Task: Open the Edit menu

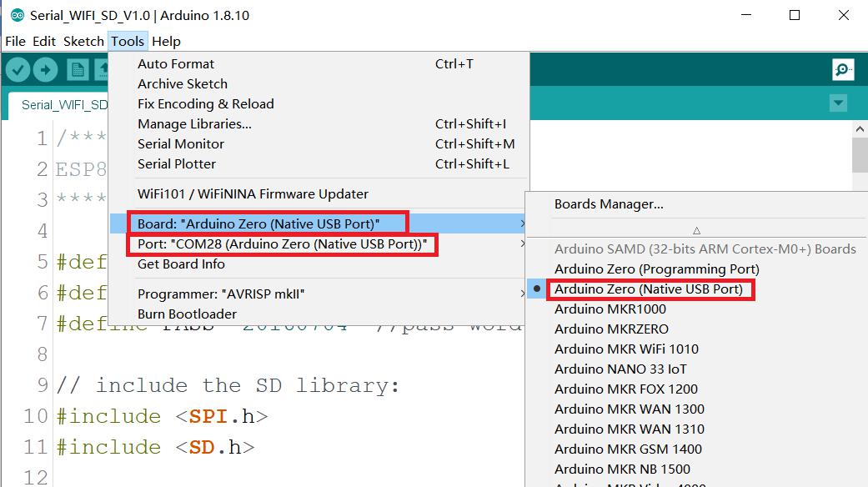Action: pyautogui.click(x=44, y=42)
